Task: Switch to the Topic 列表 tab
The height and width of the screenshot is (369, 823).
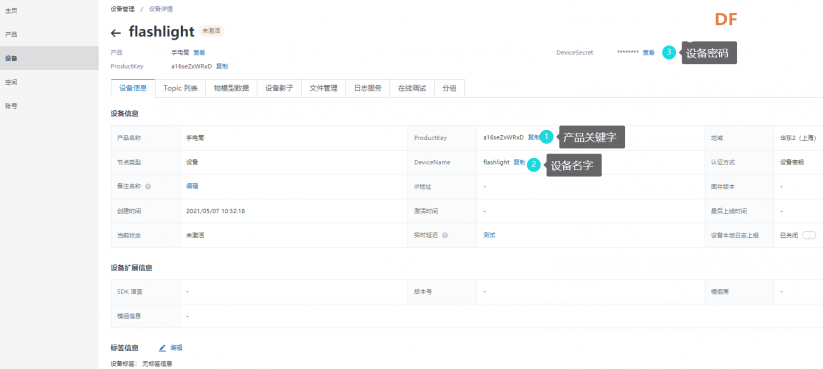Action: pyautogui.click(x=180, y=88)
